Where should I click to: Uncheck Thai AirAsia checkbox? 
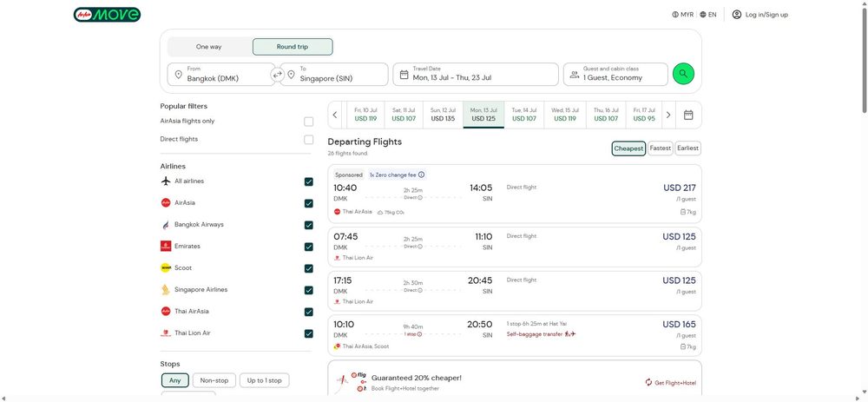tap(308, 312)
